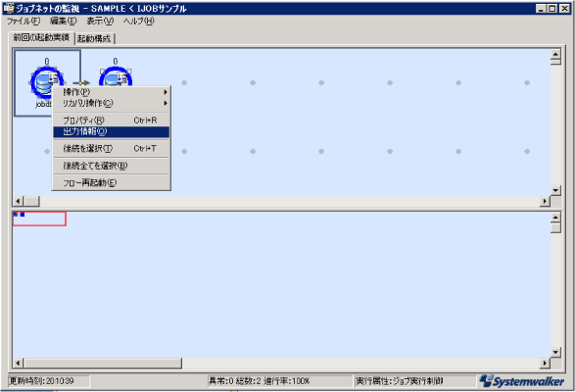Screen dimensions: 575x392
Task: Select 出力情報(O) in context menu
Action: [111, 131]
